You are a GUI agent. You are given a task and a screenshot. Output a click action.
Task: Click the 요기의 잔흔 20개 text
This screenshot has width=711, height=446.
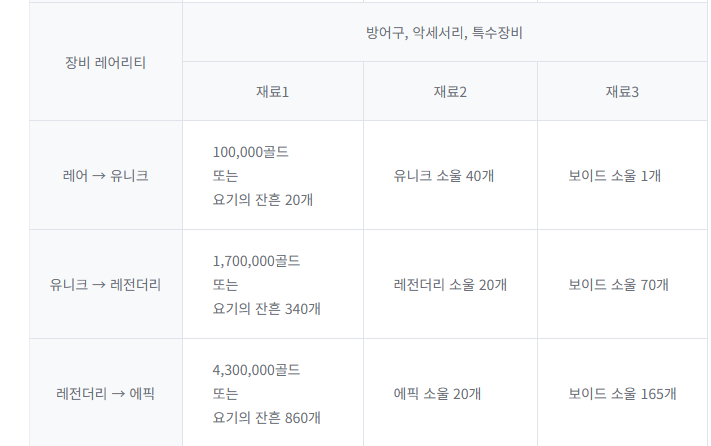click(263, 200)
